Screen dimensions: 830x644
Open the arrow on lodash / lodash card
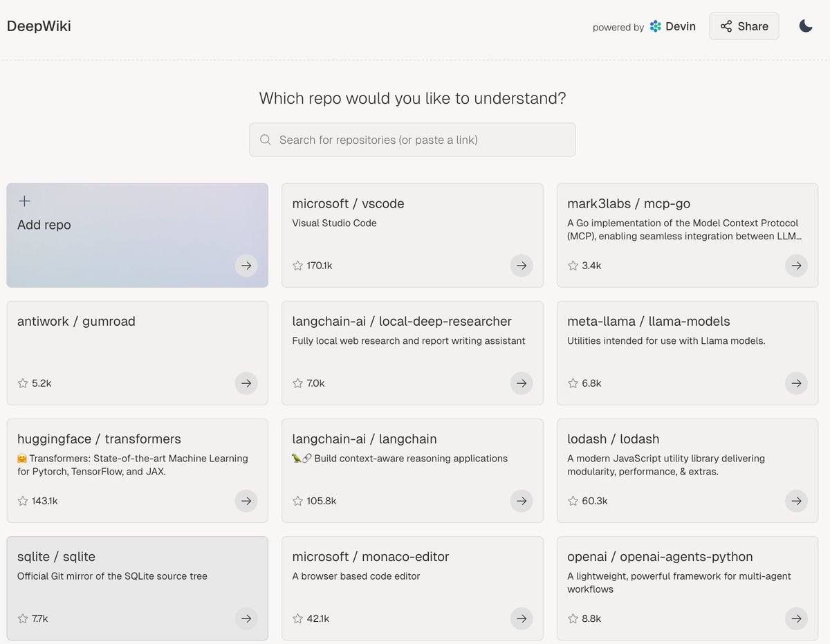click(x=797, y=501)
